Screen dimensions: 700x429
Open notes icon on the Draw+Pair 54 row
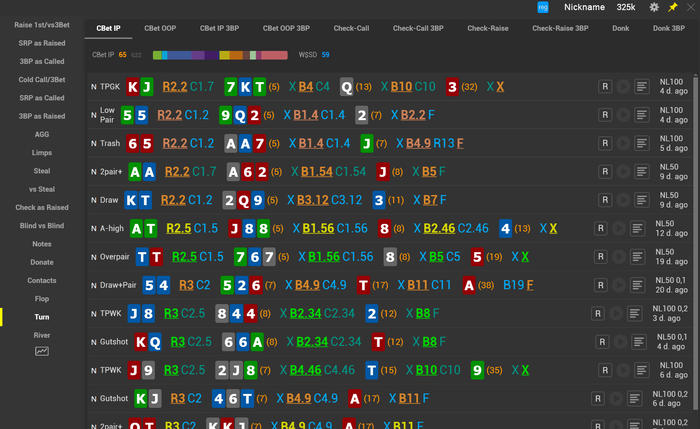637,285
